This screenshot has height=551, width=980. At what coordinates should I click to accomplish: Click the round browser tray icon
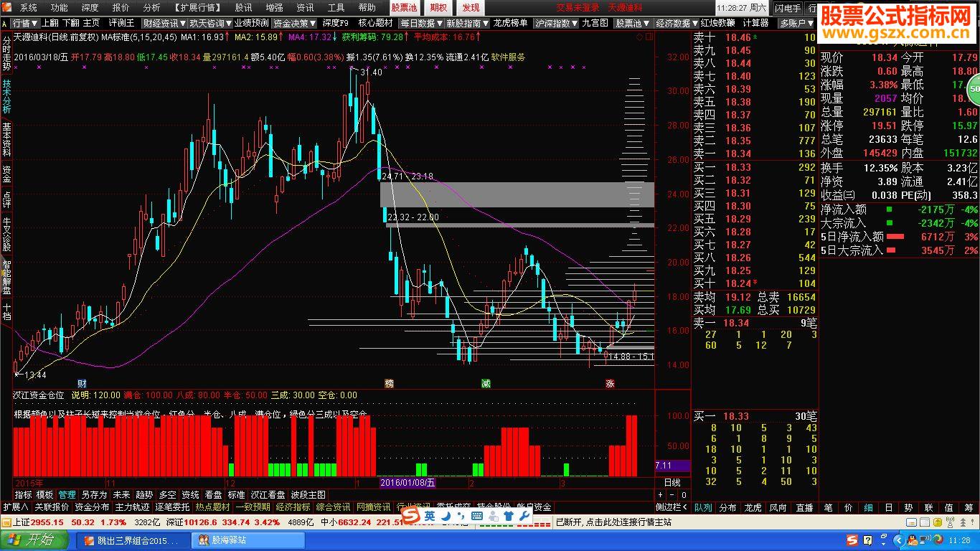(x=938, y=540)
